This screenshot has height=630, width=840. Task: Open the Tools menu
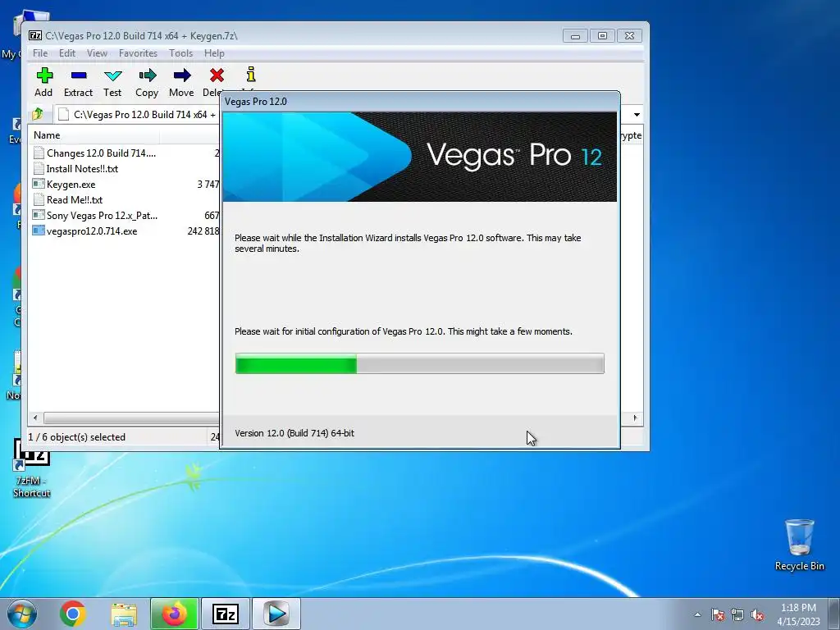(x=180, y=53)
